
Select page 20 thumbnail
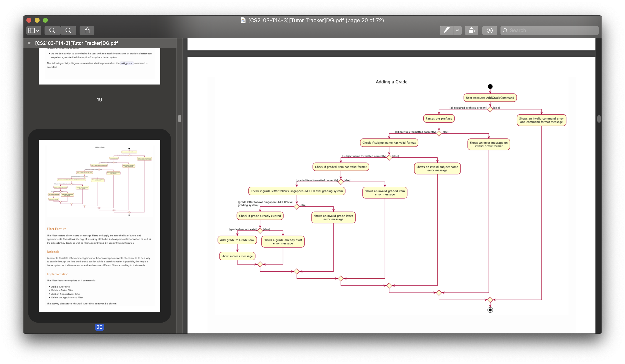(99, 226)
